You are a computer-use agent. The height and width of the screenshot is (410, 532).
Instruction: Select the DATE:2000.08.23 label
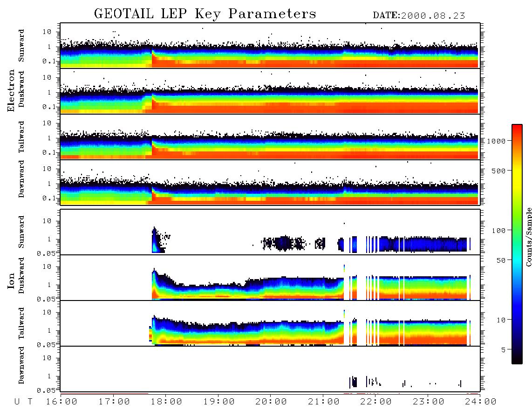coord(419,15)
